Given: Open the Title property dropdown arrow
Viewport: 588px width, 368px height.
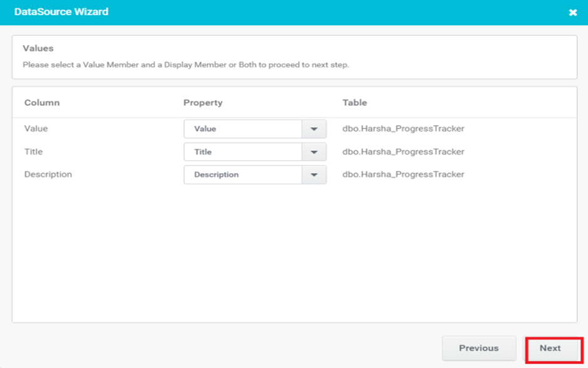Looking at the screenshot, I should 314,152.
